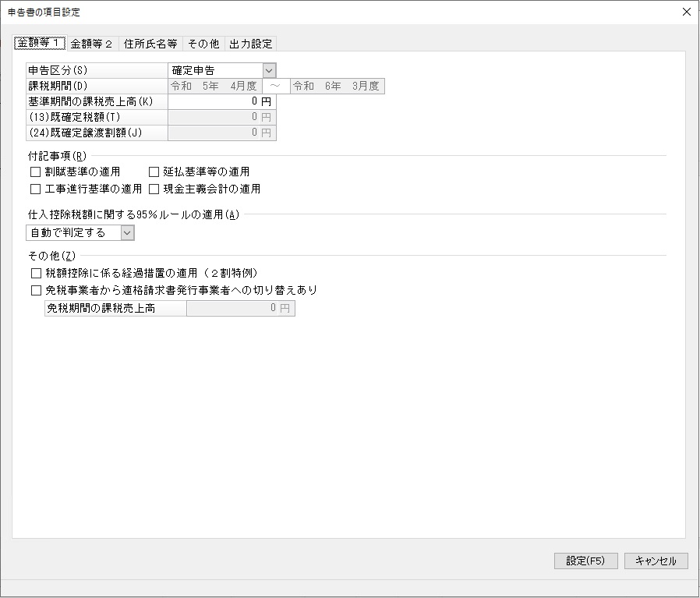Check 免税事業者から適格請求書発行事業者への切り替えあり
Image resolution: width=700 pixels, height=598 pixels.
[x=35, y=290]
